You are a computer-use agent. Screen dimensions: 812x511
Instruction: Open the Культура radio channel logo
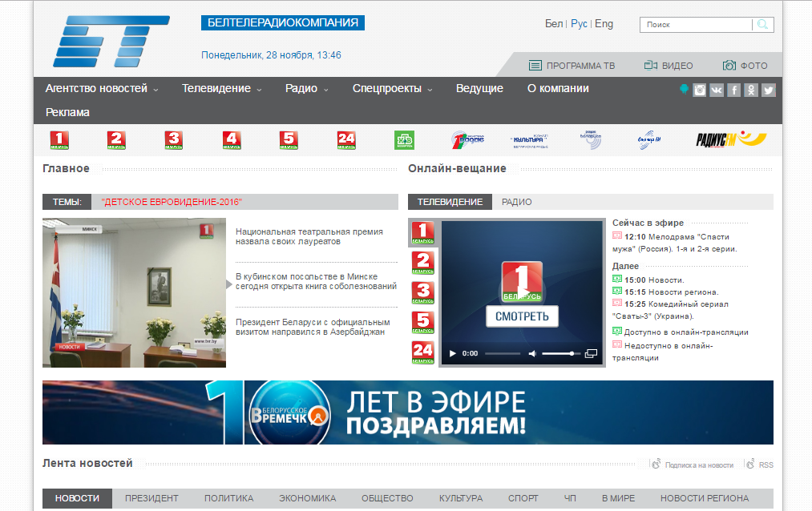tap(529, 140)
